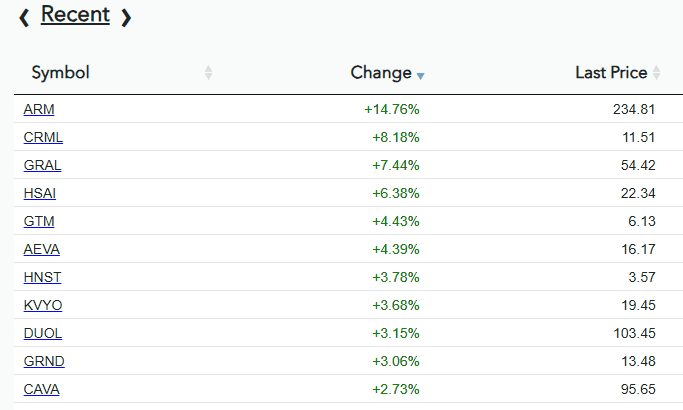
Task: Open the ARM stock link
Action: coord(39,109)
